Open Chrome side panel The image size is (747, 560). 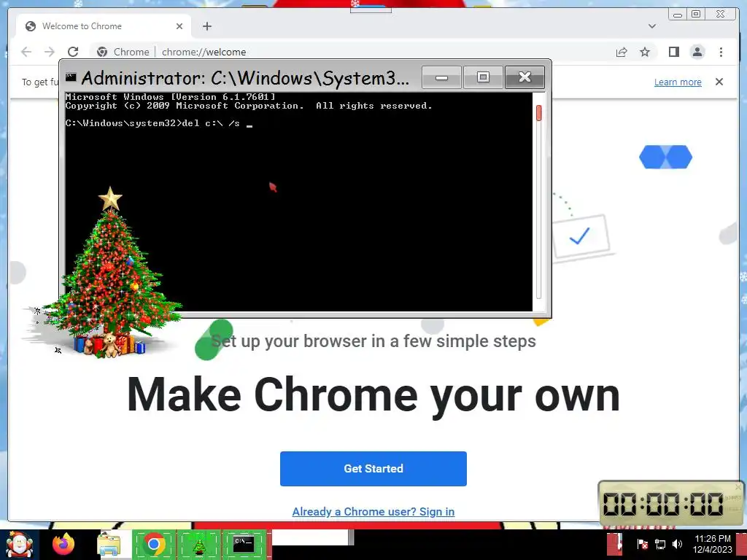(x=673, y=52)
